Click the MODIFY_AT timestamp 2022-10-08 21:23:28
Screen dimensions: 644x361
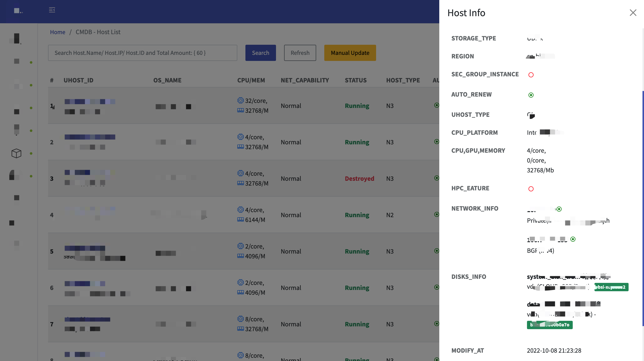coord(554,351)
